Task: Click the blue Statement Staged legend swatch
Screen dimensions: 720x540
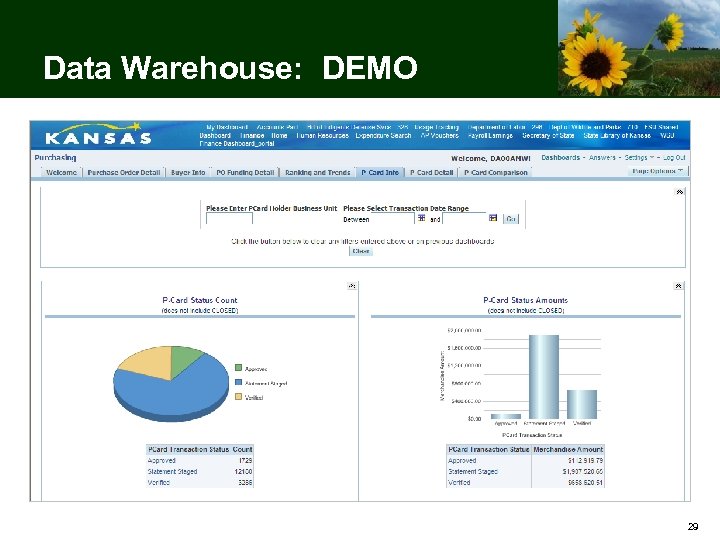Action: [x=238, y=382]
